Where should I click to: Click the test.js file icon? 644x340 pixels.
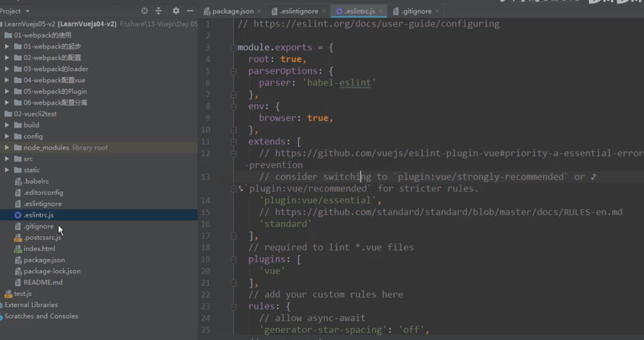(x=8, y=294)
